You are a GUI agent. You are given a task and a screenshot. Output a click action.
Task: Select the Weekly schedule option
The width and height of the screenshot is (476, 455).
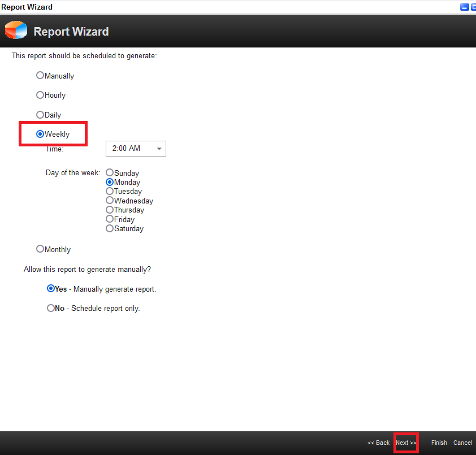point(40,134)
